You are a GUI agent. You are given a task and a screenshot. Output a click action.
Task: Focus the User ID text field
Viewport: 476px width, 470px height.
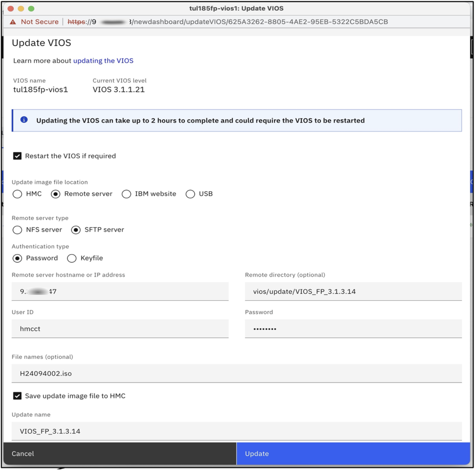pos(120,329)
